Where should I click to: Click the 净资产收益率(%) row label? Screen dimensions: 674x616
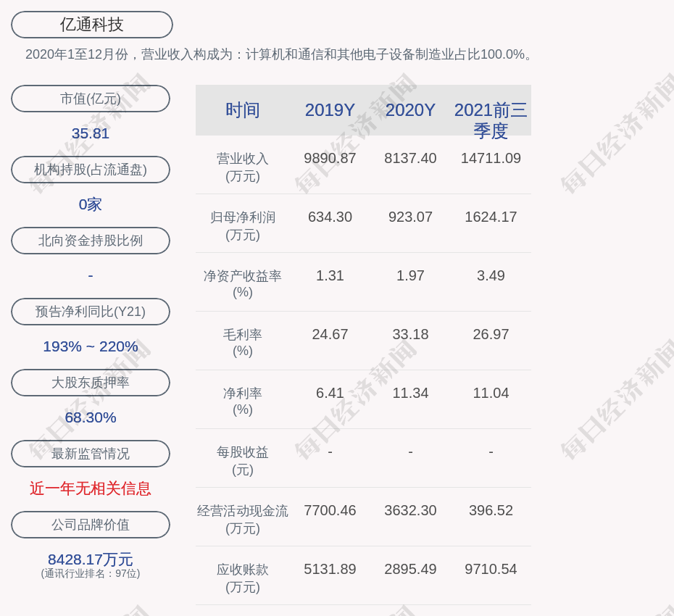point(243,283)
